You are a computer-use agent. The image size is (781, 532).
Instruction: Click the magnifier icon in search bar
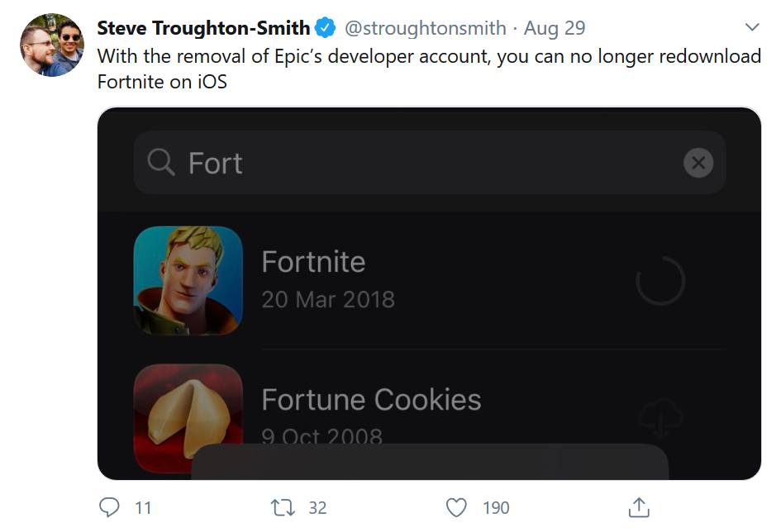(x=161, y=163)
